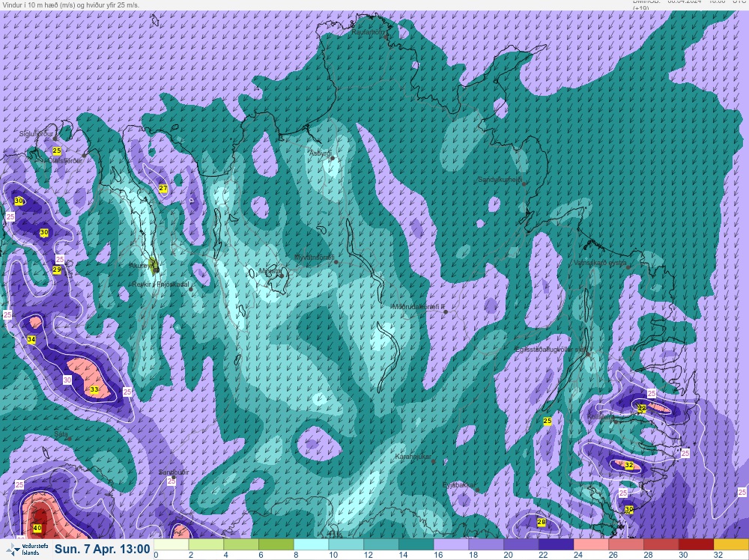Pick the dark red 30–32 m/s legend swatch
Screen dimensions: 749x560
[696, 545]
